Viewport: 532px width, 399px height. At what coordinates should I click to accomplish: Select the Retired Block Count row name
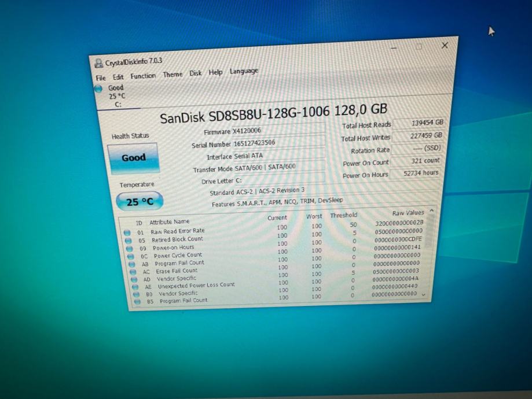tap(177, 239)
